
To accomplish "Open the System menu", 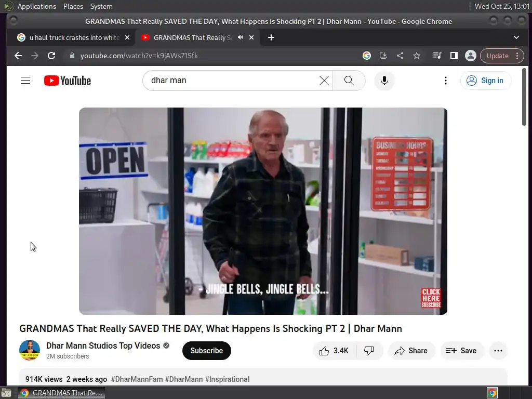I will [x=101, y=6].
